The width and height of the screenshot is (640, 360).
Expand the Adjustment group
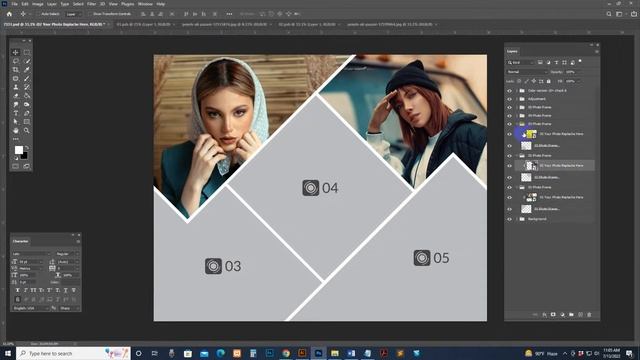point(516,99)
